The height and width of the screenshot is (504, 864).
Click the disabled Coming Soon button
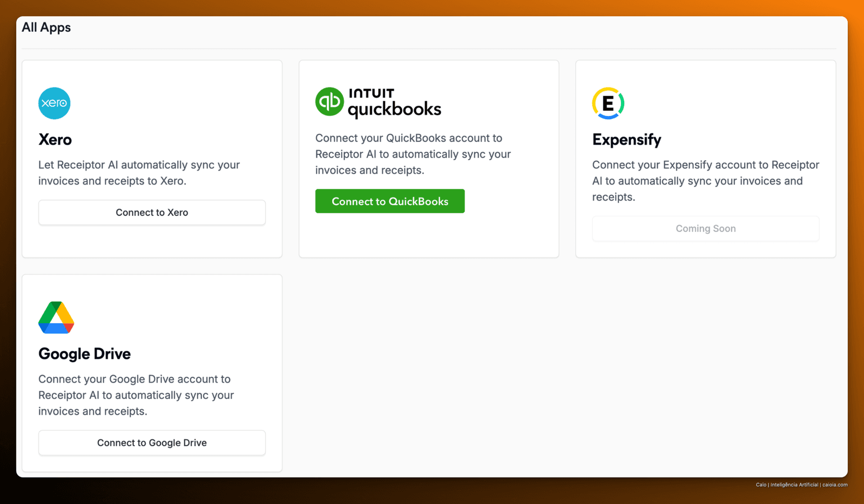706,229
